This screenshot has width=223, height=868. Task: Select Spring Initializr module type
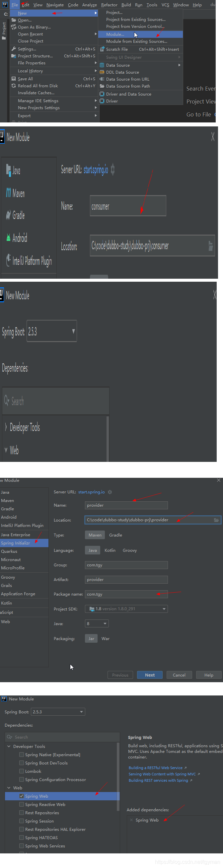[24, 543]
